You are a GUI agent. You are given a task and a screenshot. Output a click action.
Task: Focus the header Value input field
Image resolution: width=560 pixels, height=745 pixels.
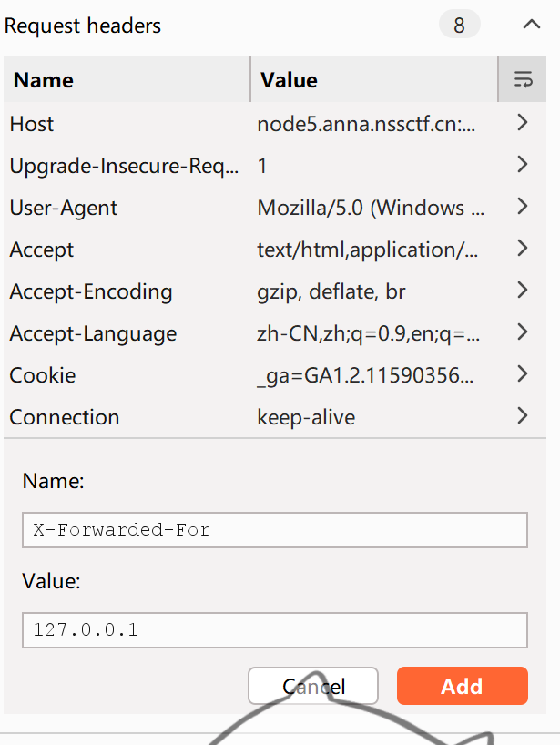coord(274,629)
